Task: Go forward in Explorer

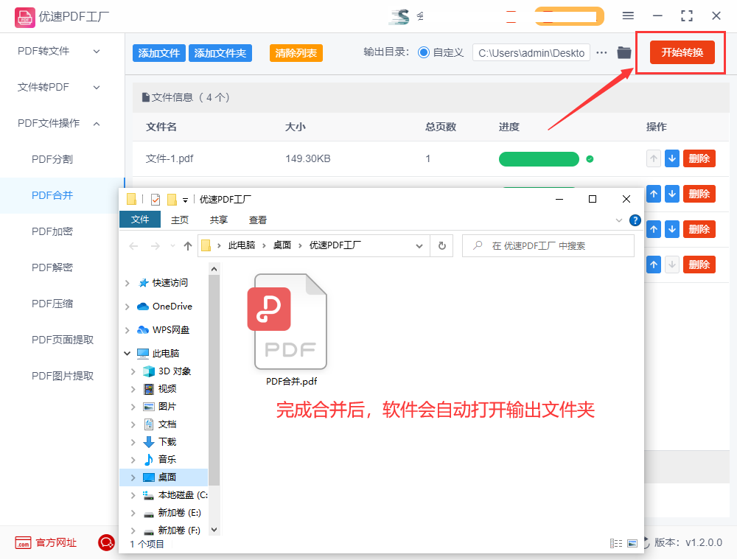Action: (155, 245)
